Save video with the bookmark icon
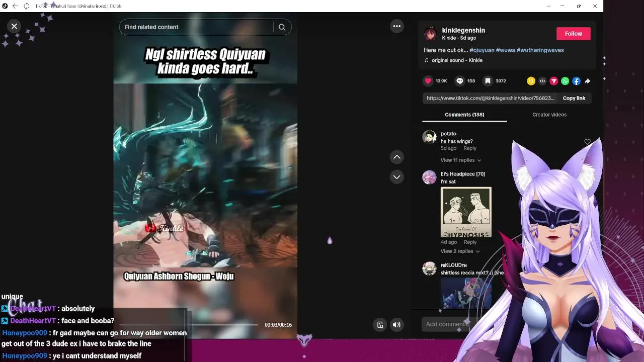This screenshot has width=644, height=362. pos(488,81)
